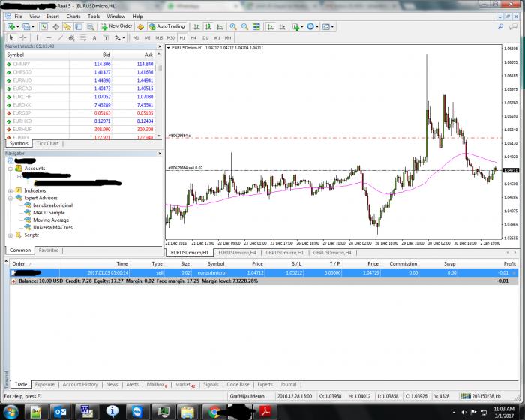The height and width of the screenshot is (420, 525).
Task: Select the Fibonacci Retracement tool
Action: coord(83,37)
